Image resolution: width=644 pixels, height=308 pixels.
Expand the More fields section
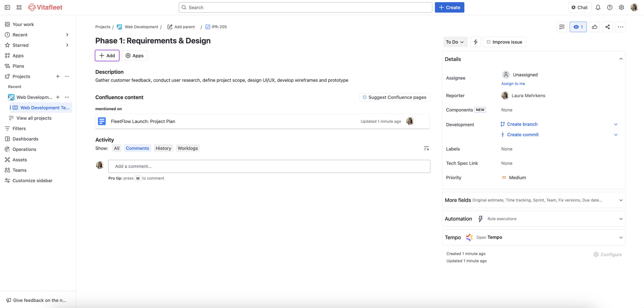[621, 200]
